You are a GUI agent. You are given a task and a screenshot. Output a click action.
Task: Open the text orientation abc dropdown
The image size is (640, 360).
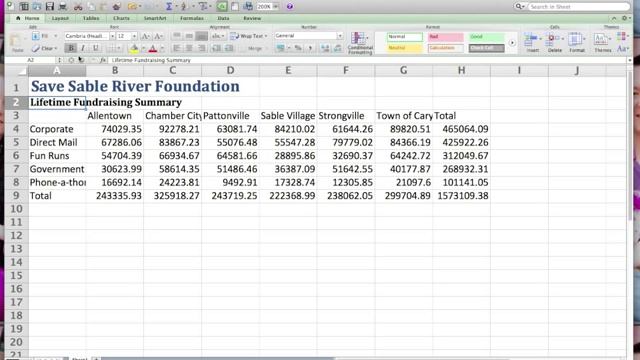tap(218, 36)
